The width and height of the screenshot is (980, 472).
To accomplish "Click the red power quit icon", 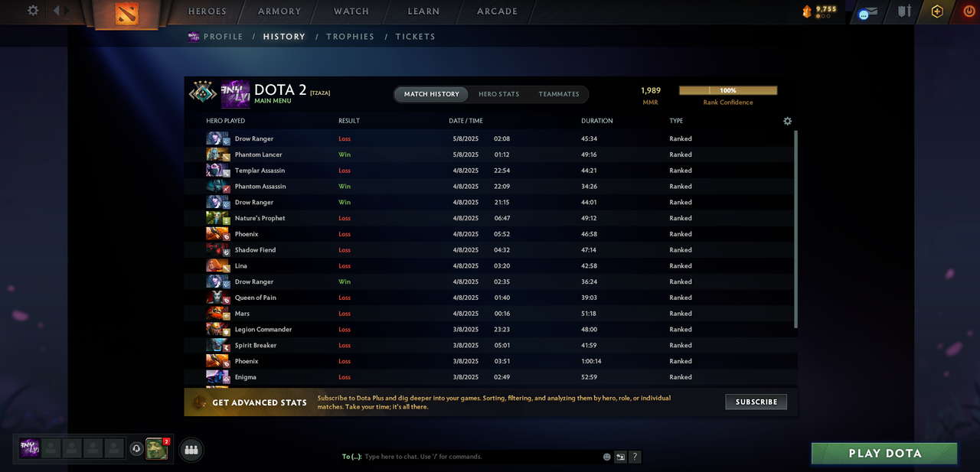I will (x=969, y=11).
